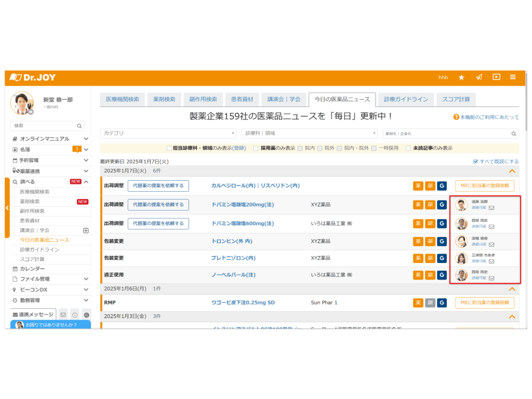This screenshot has height=399, width=532.
Task: Click 副 icon in the ノーベルバール row
Action: pyautogui.click(x=430, y=275)
